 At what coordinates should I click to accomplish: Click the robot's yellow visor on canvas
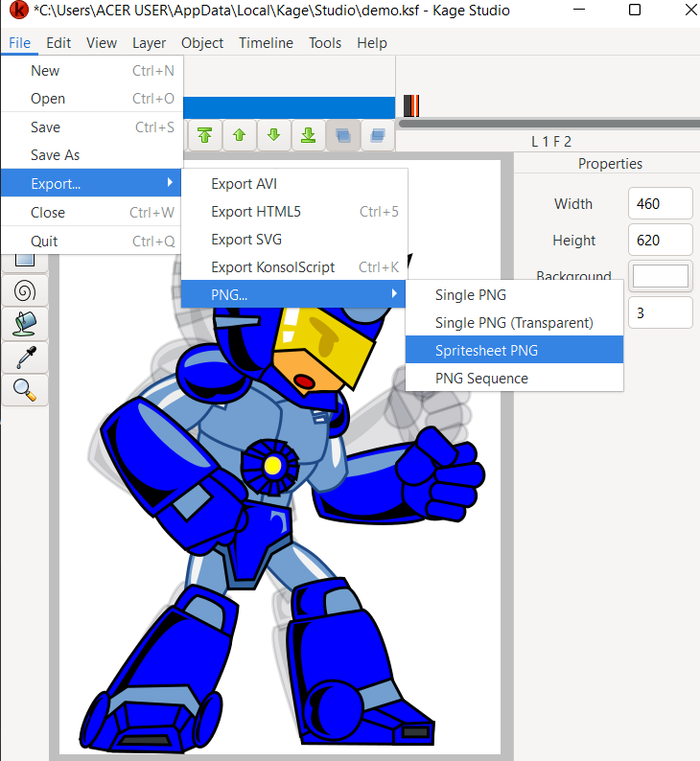coord(325,342)
